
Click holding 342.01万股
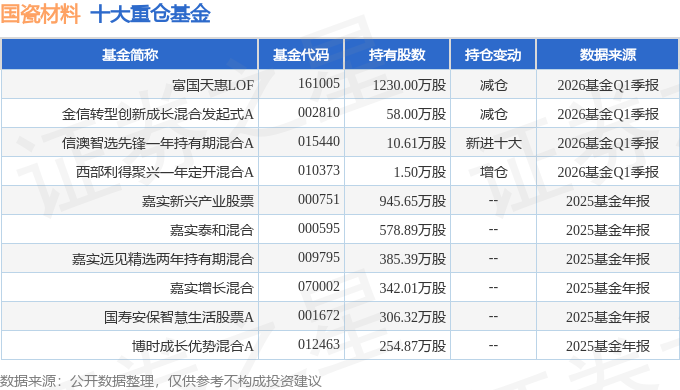click(413, 288)
